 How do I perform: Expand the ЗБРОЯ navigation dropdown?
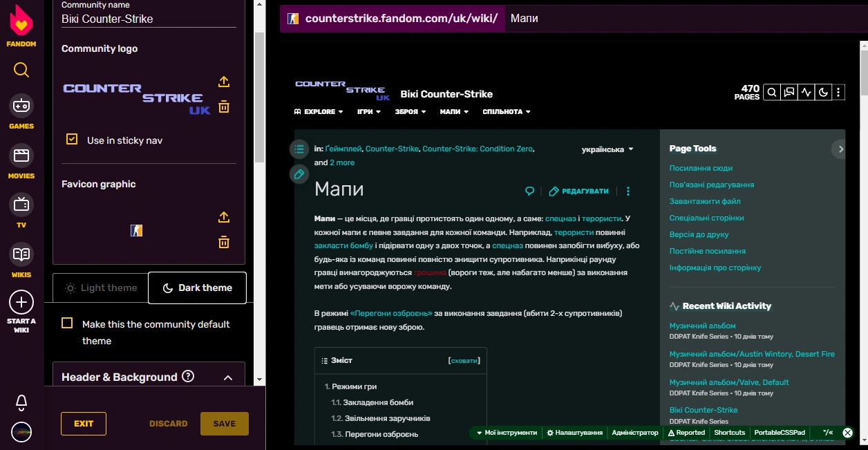[411, 111]
